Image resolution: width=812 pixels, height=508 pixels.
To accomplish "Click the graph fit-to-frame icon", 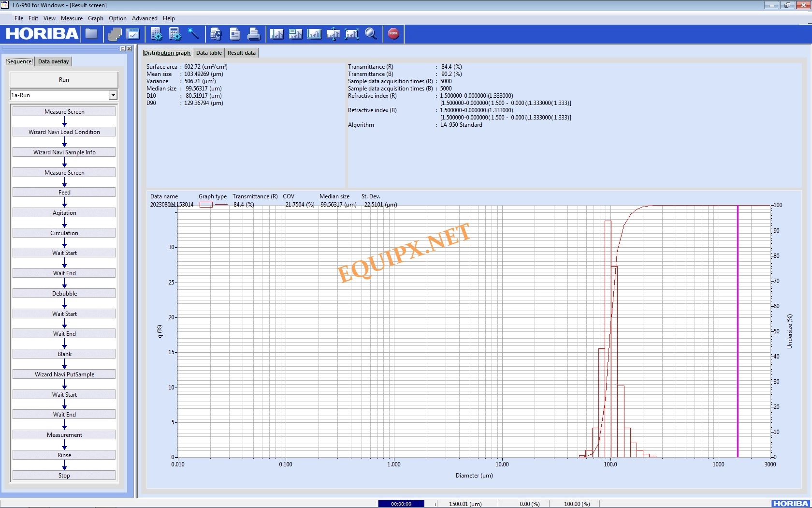I will [352, 34].
